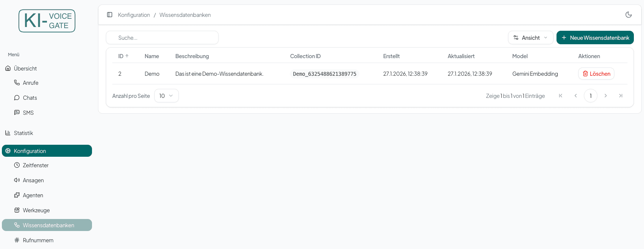Click the ID sort arrow icon
This screenshot has width=644, height=249.
127,56
